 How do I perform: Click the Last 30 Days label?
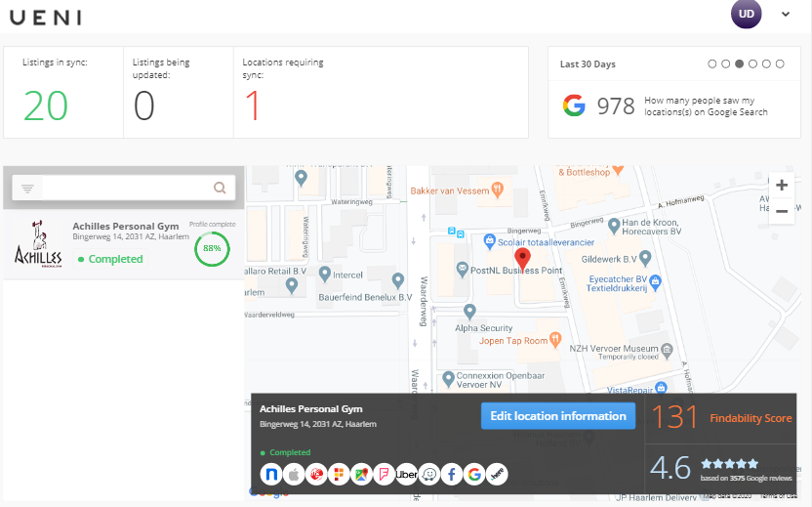coord(588,64)
